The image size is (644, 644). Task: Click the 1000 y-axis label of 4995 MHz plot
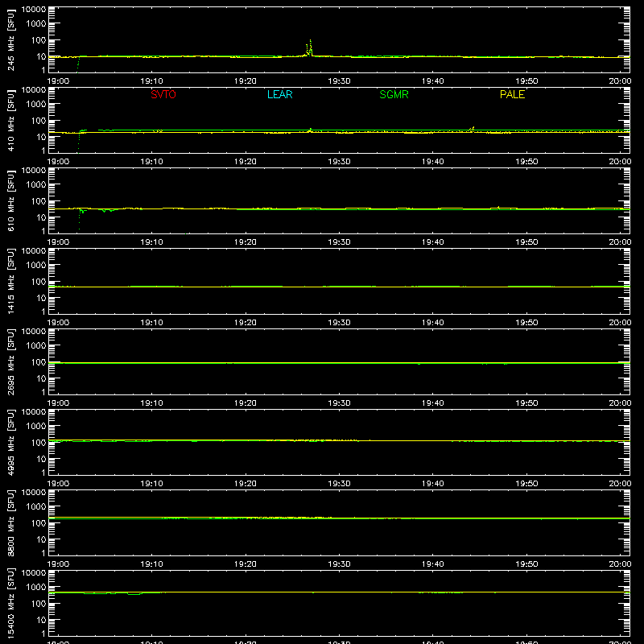click(36, 427)
